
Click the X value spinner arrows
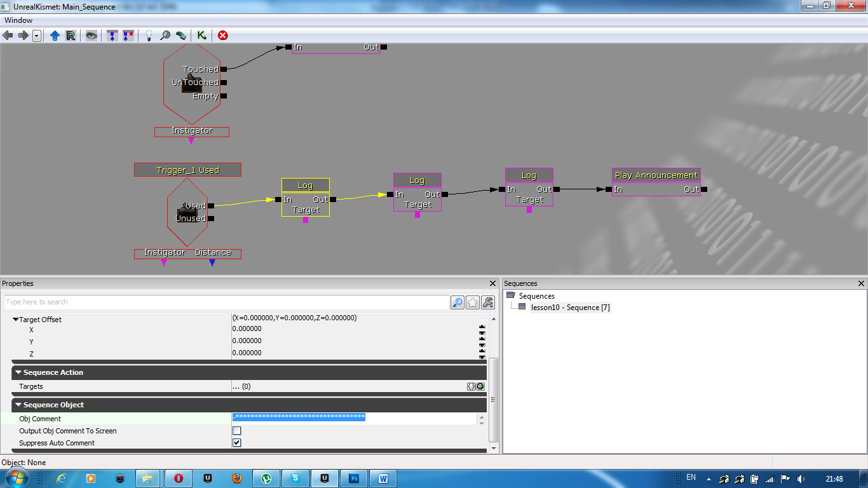(482, 330)
